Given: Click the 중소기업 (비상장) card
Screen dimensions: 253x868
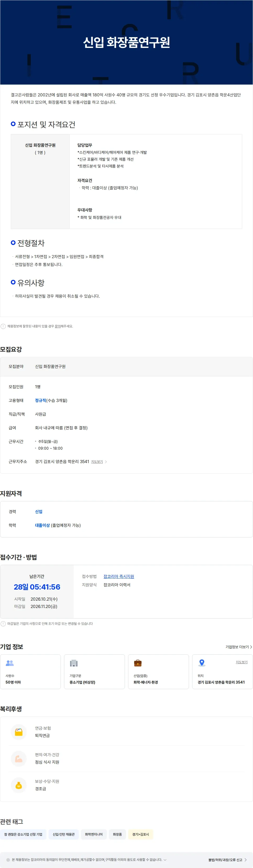Looking at the screenshot, I should [x=94, y=671].
